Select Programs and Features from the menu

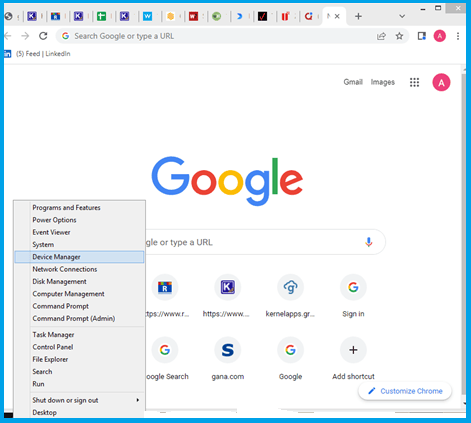pyautogui.click(x=79, y=208)
